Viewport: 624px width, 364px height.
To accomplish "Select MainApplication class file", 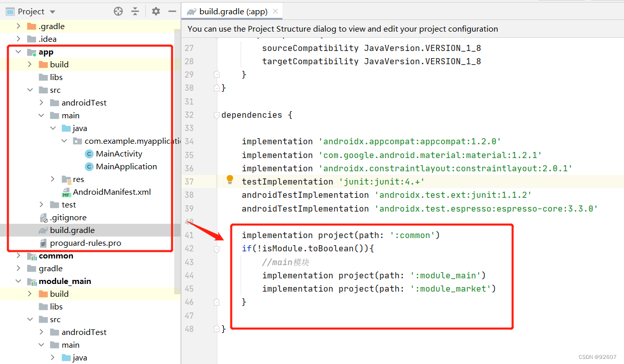I will click(x=126, y=166).
